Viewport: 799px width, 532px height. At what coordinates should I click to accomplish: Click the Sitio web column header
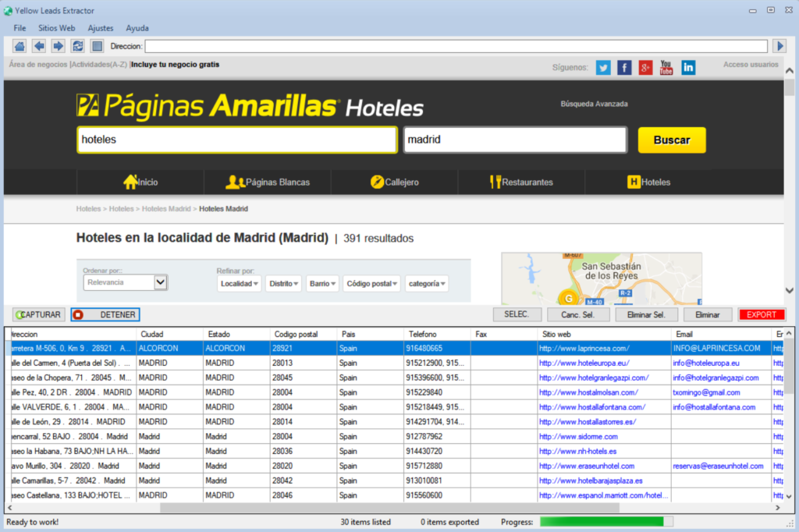tap(604, 335)
